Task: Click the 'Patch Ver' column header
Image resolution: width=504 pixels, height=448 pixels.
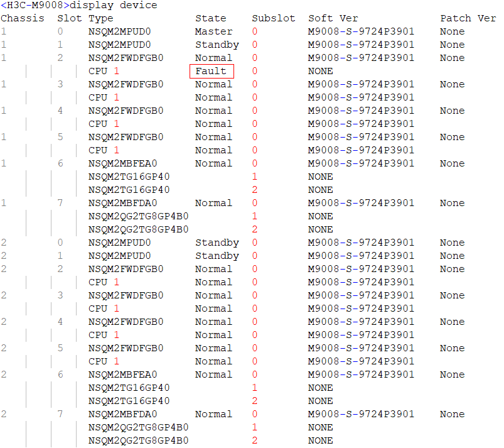Action: pyautogui.click(x=468, y=18)
